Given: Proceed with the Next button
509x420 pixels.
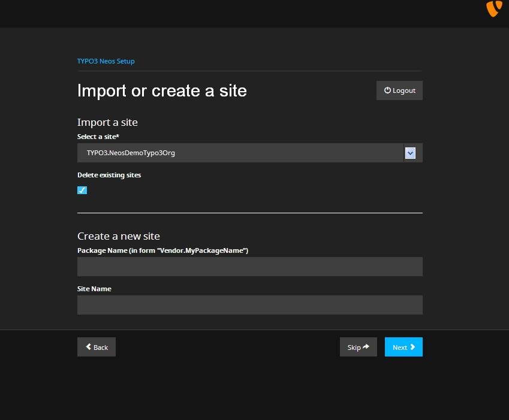Looking at the screenshot, I should tap(404, 347).
